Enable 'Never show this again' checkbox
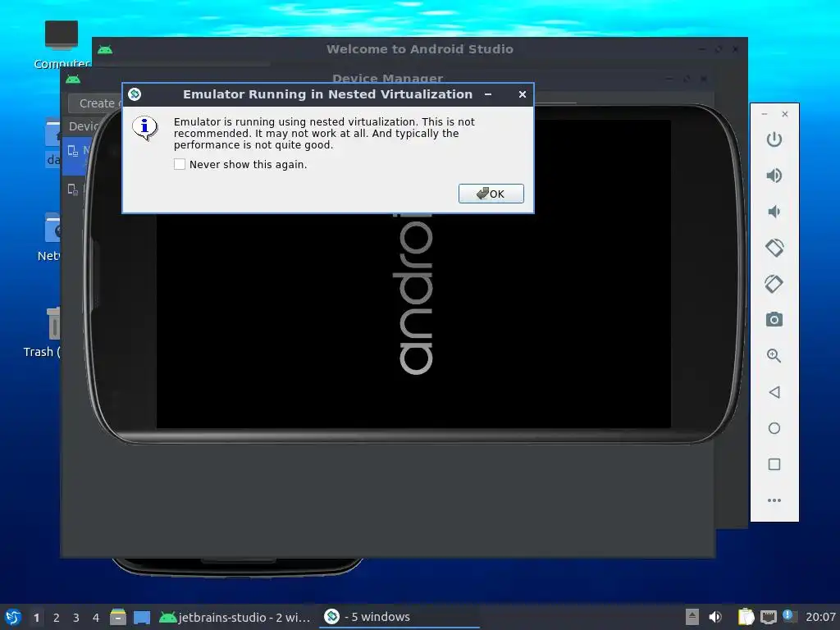 click(x=180, y=164)
